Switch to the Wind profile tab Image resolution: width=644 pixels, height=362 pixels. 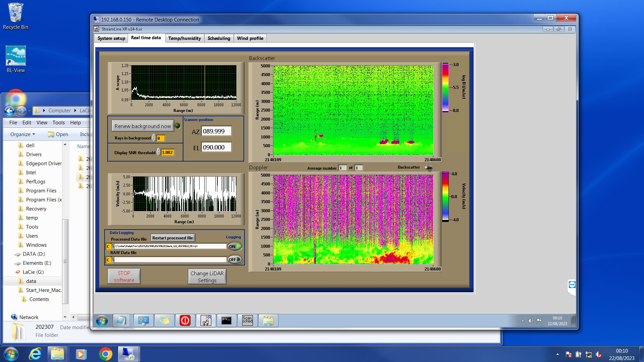coord(250,38)
